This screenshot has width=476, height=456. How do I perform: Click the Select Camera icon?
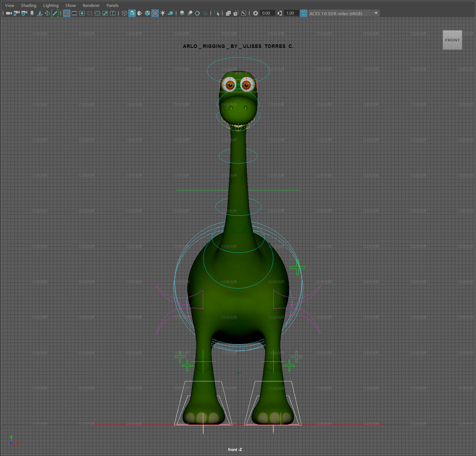[x=9, y=13]
